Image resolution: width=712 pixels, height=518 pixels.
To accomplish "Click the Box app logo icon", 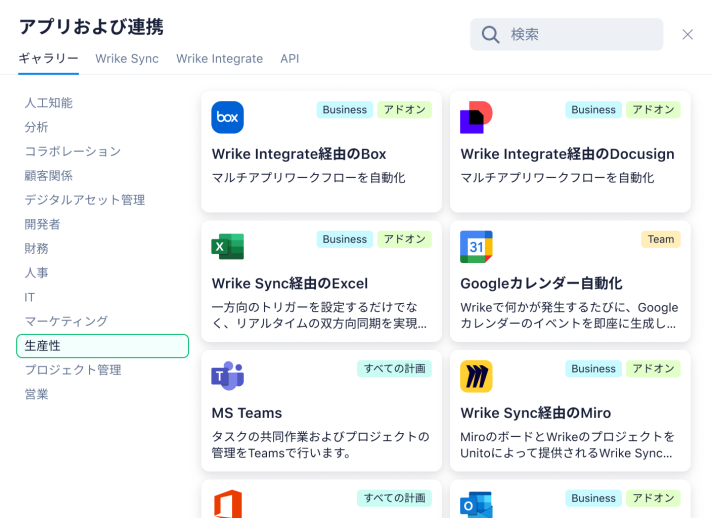I will (227, 117).
